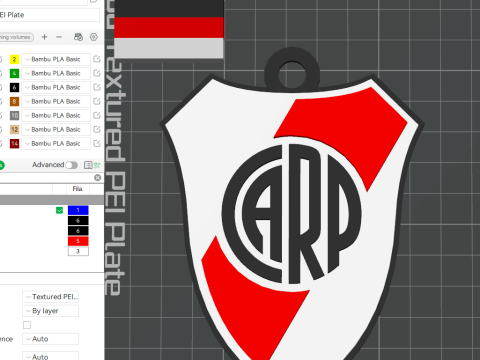This screenshot has width=480, height=360.
Task: Click the white filament 3 cell in object list
Action: tap(78, 251)
